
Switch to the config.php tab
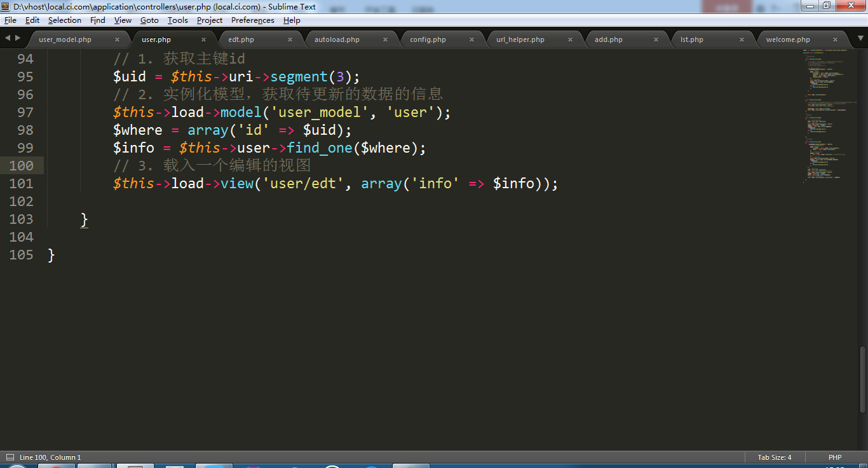pos(428,39)
